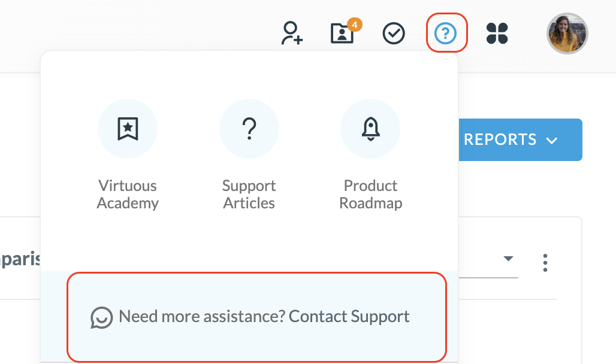
Task: Open the Support Articles panel
Action: [249, 150]
